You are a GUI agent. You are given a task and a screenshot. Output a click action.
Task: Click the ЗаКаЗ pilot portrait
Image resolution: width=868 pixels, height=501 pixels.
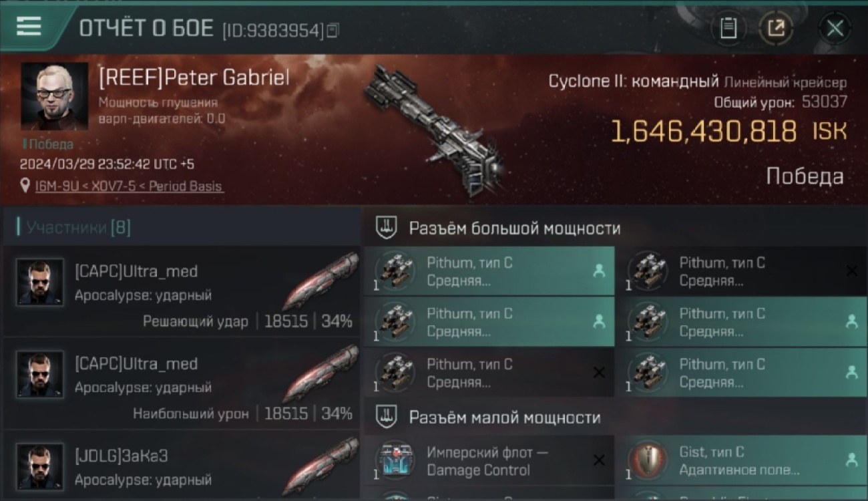[x=40, y=466]
